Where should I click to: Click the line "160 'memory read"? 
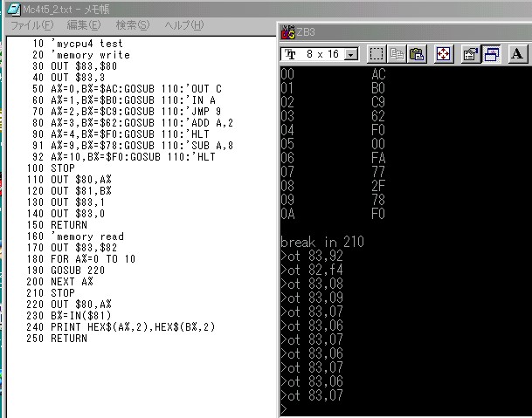[x=75, y=236]
